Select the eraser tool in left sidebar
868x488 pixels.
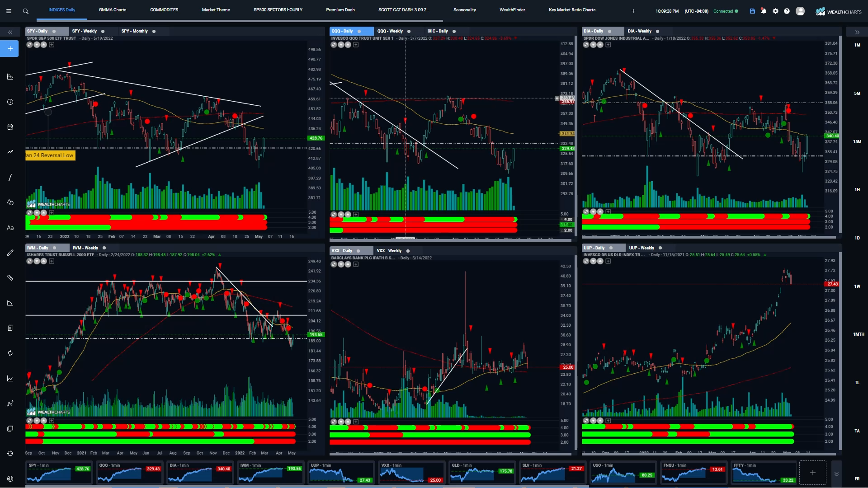[x=10, y=303]
